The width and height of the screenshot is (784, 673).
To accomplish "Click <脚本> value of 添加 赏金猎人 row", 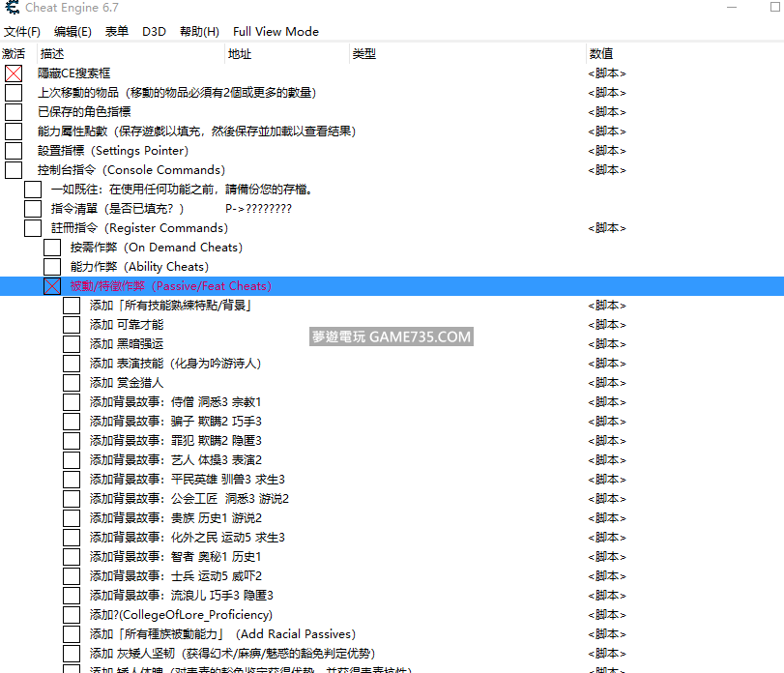I will (607, 383).
